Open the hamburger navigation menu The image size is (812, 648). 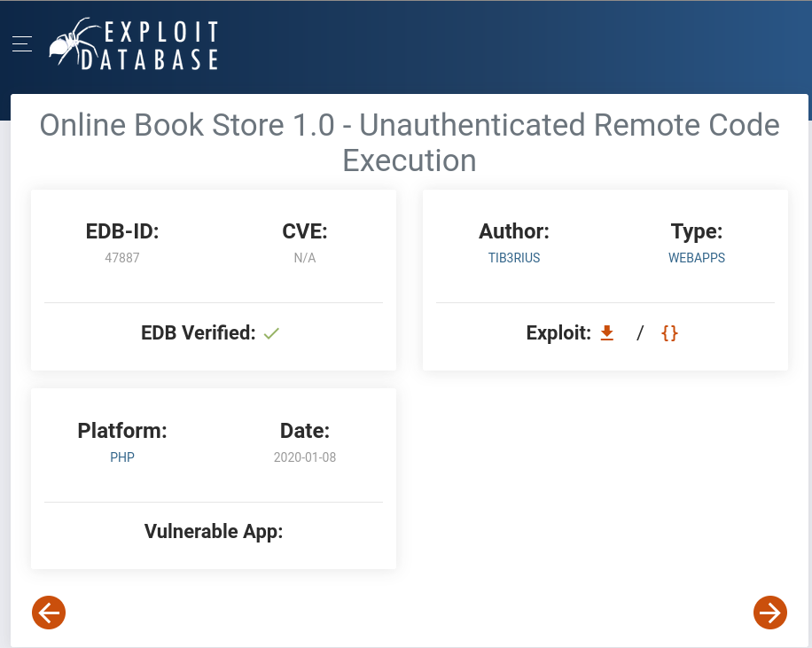point(22,43)
